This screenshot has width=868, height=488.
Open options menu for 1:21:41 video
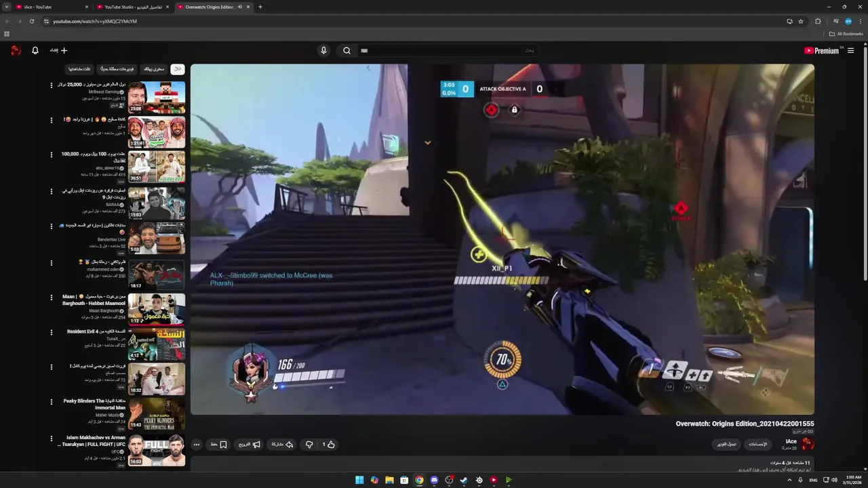click(51, 120)
